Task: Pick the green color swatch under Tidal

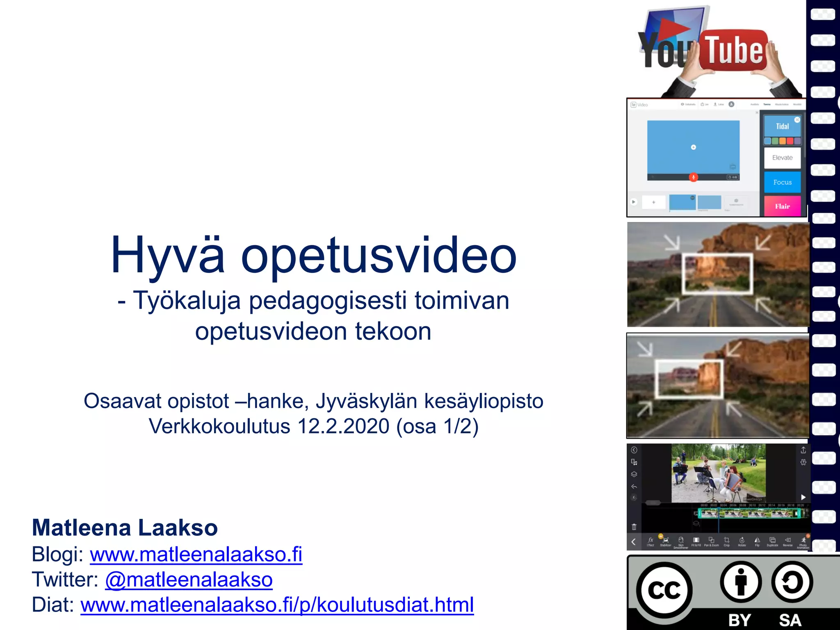Action: click(x=775, y=141)
